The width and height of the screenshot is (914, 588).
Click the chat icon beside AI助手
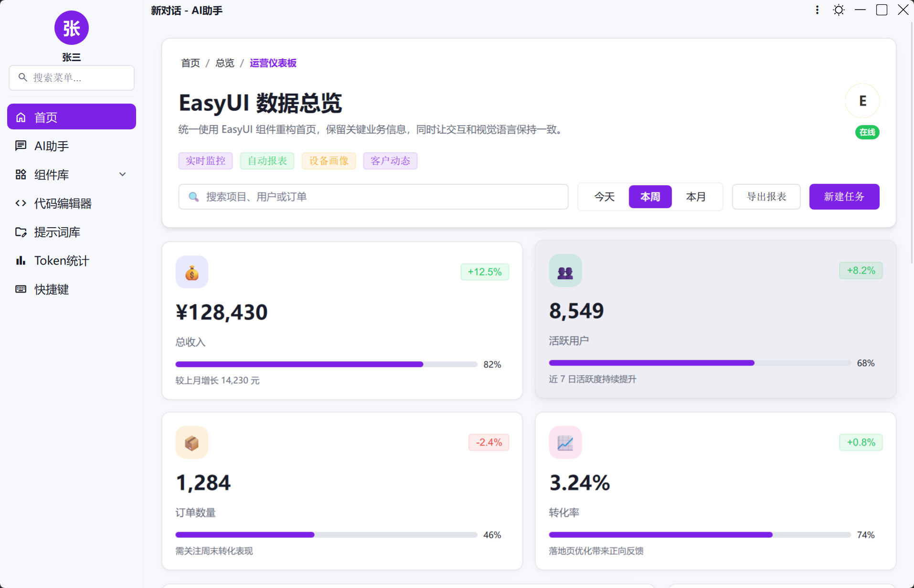click(21, 146)
